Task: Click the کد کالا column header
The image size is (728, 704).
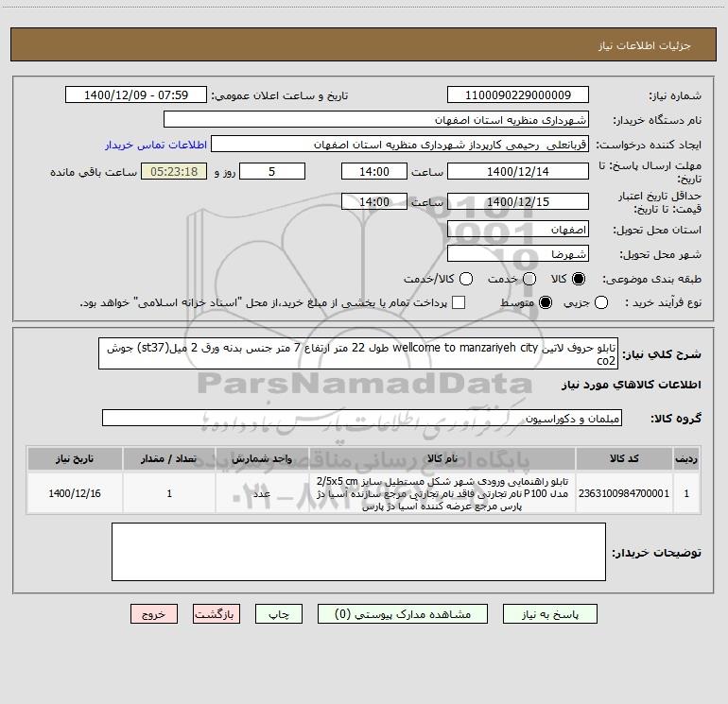Action: tap(624, 458)
